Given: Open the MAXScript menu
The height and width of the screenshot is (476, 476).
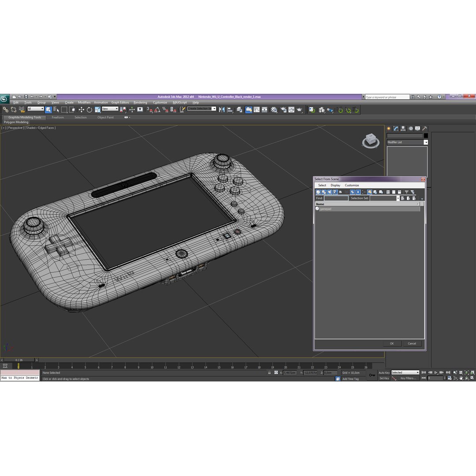Looking at the screenshot, I should coord(180,103).
